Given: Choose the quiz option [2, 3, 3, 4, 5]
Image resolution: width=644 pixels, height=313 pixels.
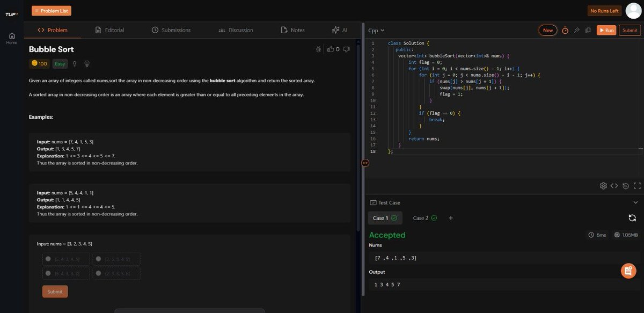Looking at the screenshot, I should point(116,259).
